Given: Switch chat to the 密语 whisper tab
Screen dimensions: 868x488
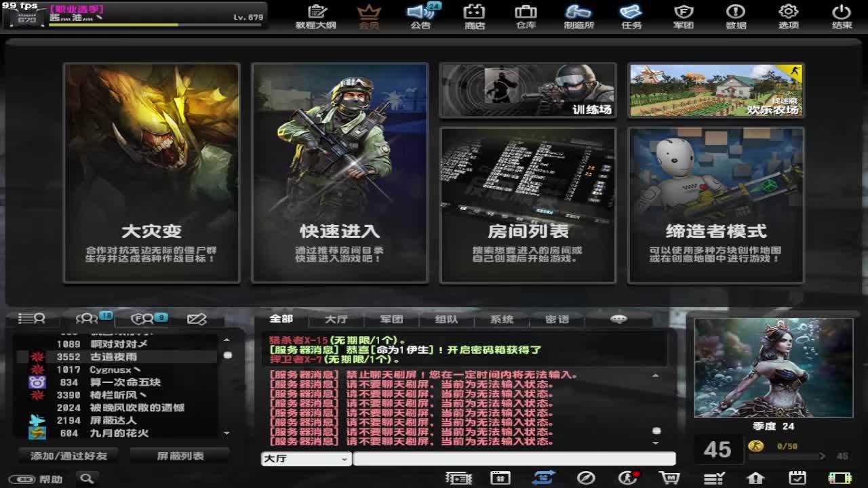Looking at the screenshot, I should point(557,319).
